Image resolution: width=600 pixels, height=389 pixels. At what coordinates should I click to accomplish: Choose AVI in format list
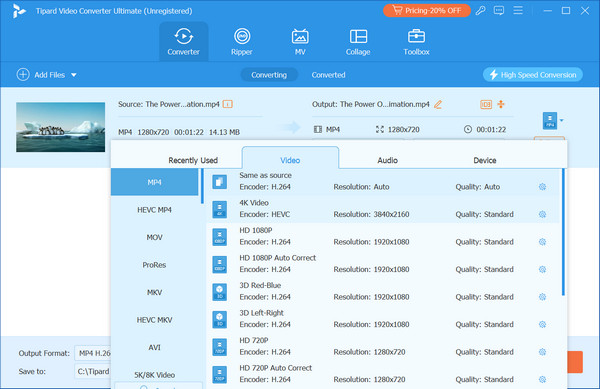point(155,347)
